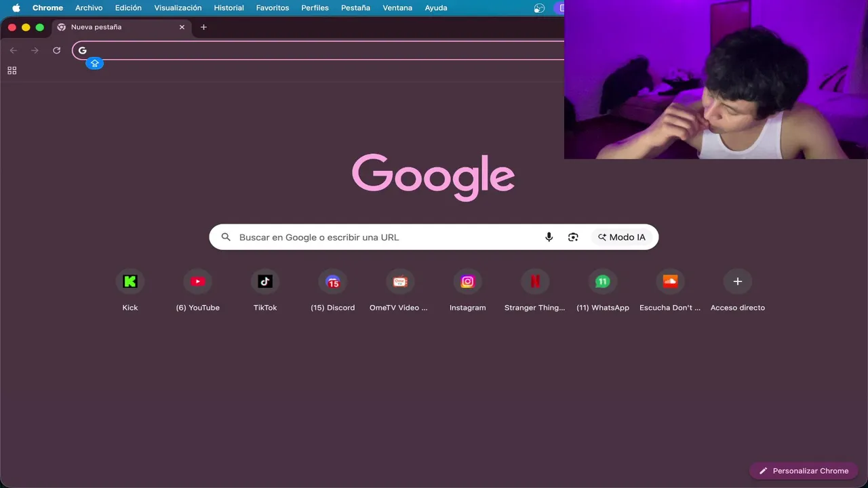
Task: Open the Historial menu
Action: [229, 8]
